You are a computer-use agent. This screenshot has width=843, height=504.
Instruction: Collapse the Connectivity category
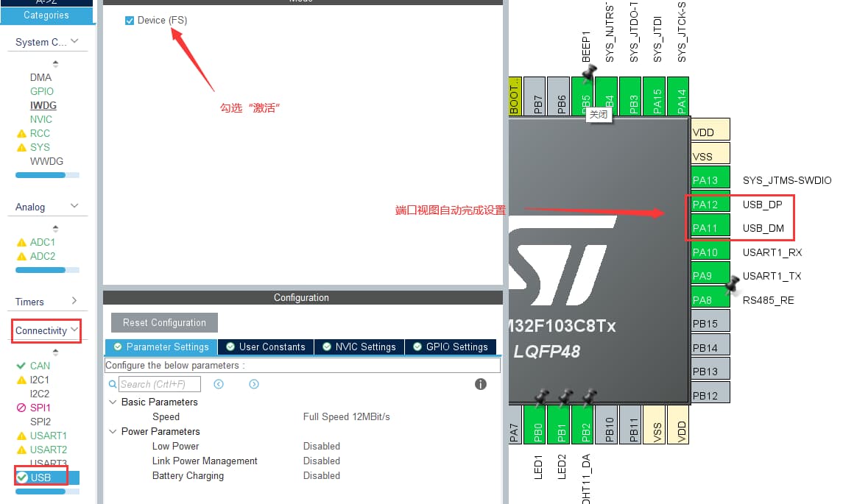pos(74,330)
